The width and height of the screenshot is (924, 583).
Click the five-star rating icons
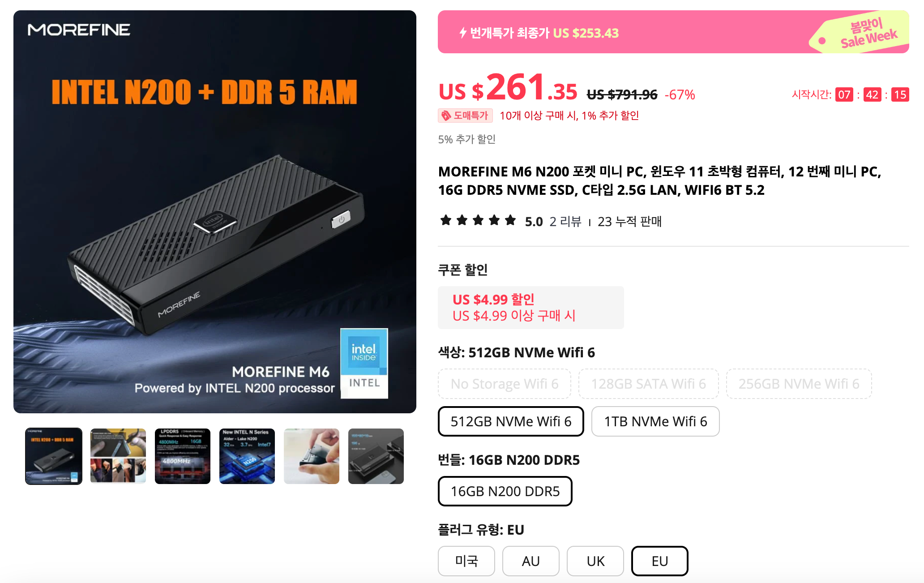pos(478,220)
